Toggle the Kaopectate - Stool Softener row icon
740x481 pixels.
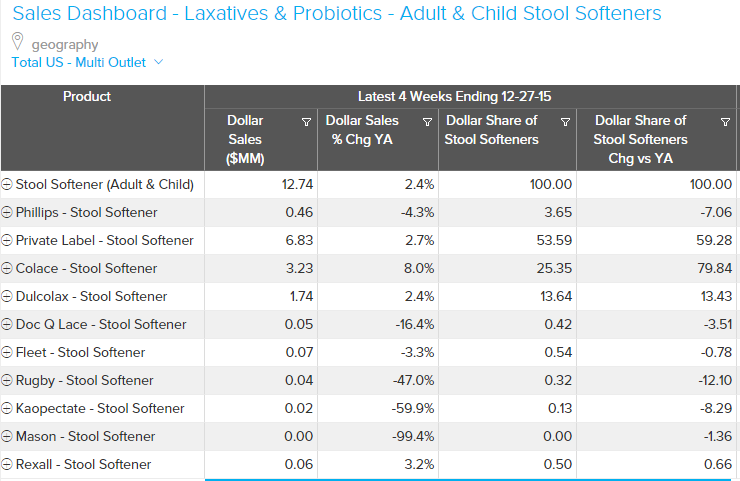pos(8,409)
